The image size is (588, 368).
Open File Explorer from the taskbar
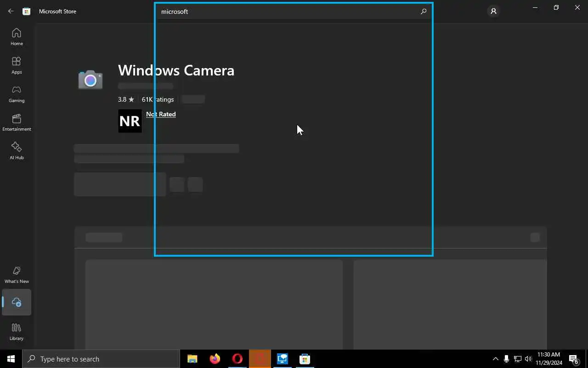coord(192,359)
